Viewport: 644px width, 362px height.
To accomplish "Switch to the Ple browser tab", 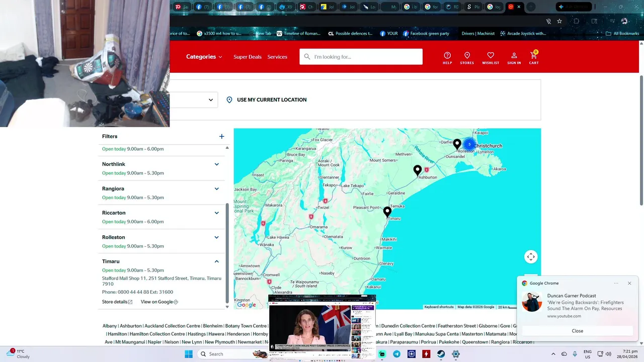I will pos(473,7).
